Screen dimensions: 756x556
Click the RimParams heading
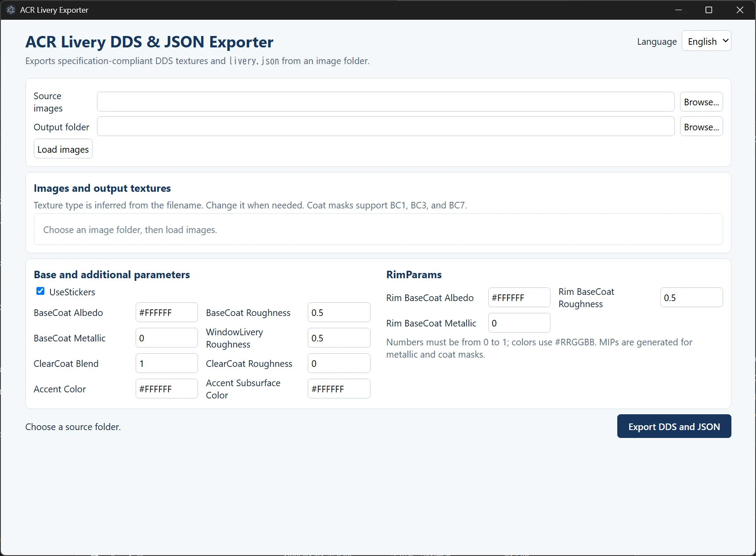coord(414,275)
